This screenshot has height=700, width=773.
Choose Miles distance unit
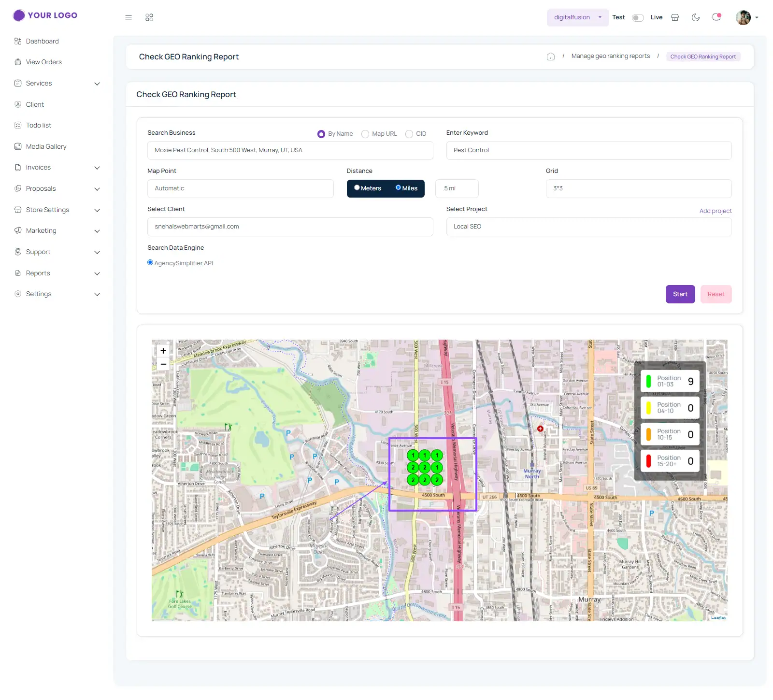(398, 187)
